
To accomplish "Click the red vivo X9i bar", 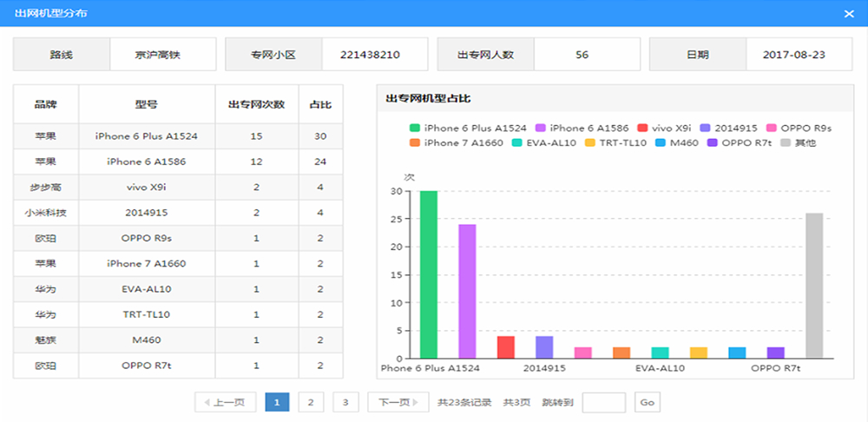I will [506, 347].
